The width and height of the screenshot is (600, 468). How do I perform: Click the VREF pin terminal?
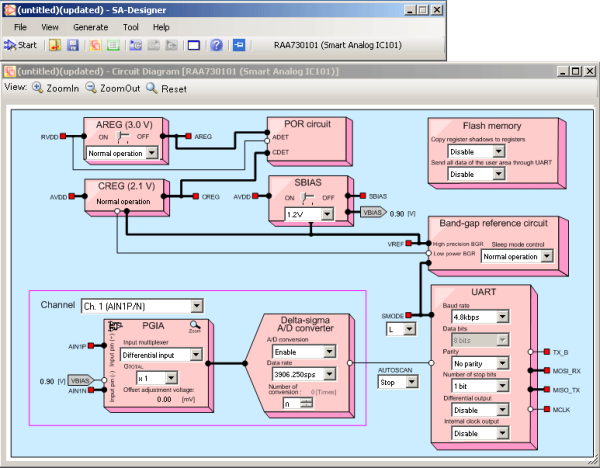coord(409,243)
